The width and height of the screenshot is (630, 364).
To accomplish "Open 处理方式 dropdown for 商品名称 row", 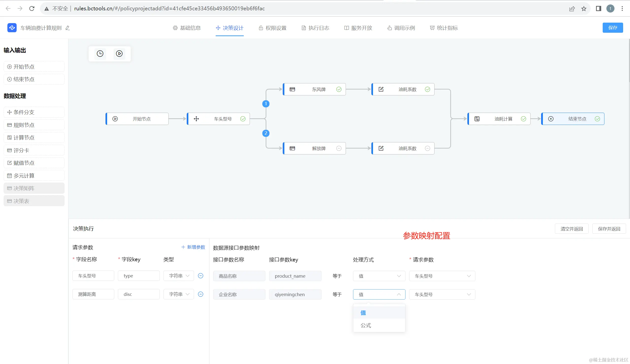I will (x=379, y=276).
